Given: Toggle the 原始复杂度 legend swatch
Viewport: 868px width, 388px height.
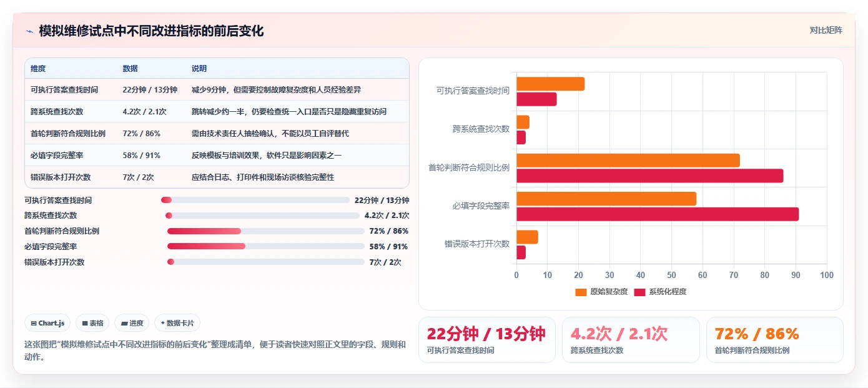Looking at the screenshot, I should (x=581, y=292).
